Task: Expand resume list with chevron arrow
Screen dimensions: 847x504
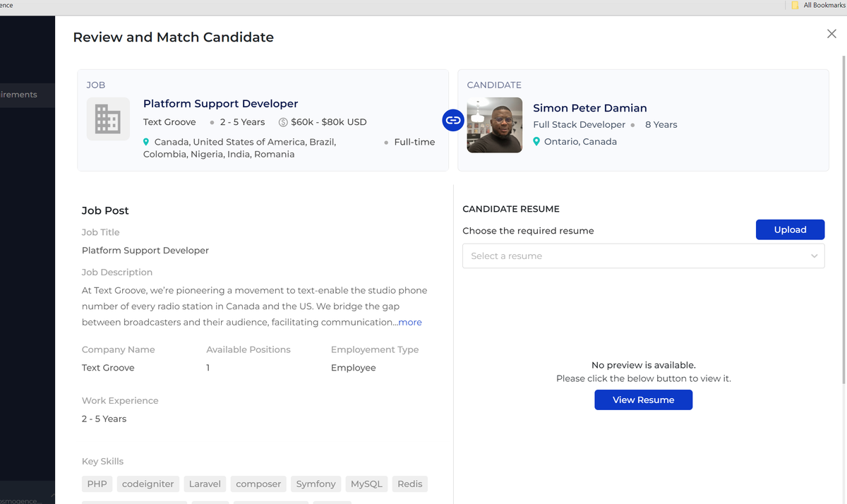Action: 814,256
